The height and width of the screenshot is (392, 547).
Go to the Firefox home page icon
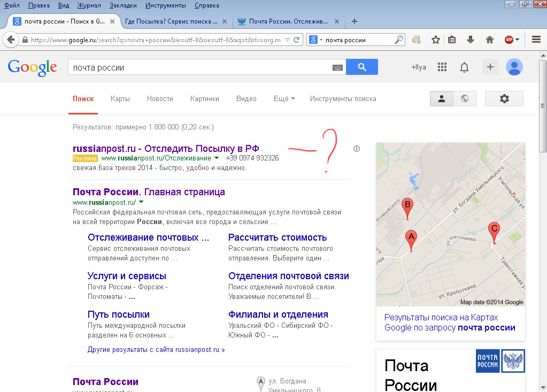[490, 40]
